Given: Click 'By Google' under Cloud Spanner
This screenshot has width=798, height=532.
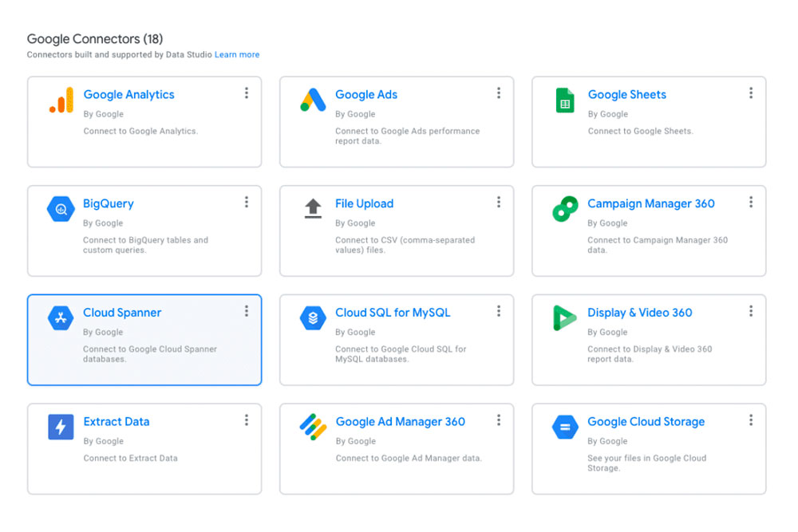Looking at the screenshot, I should [103, 332].
